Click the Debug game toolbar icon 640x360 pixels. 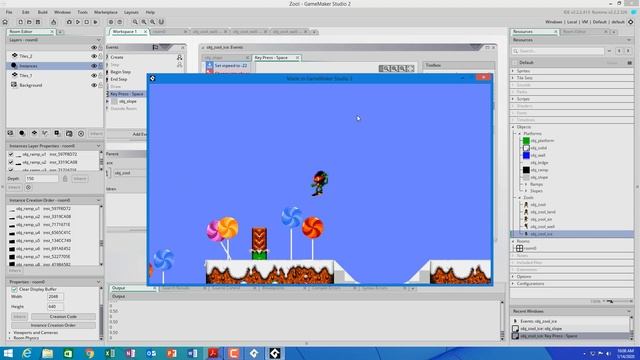click(x=69, y=22)
